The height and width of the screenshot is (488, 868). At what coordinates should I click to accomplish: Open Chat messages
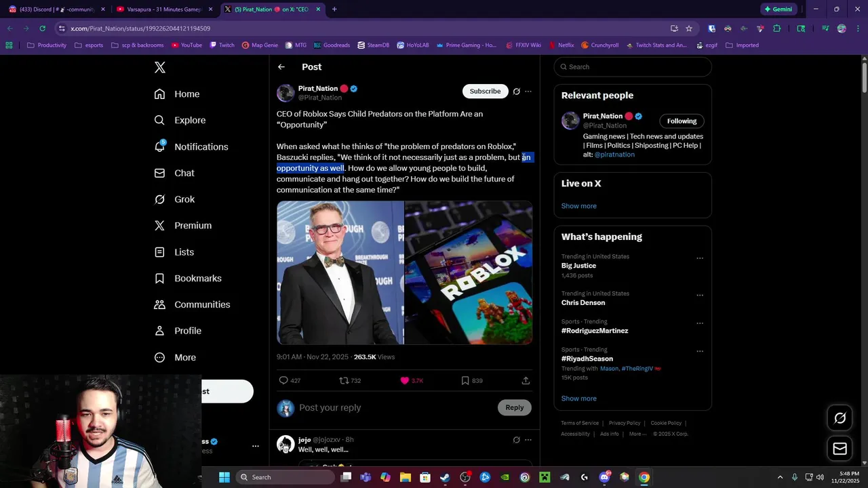tap(174, 173)
